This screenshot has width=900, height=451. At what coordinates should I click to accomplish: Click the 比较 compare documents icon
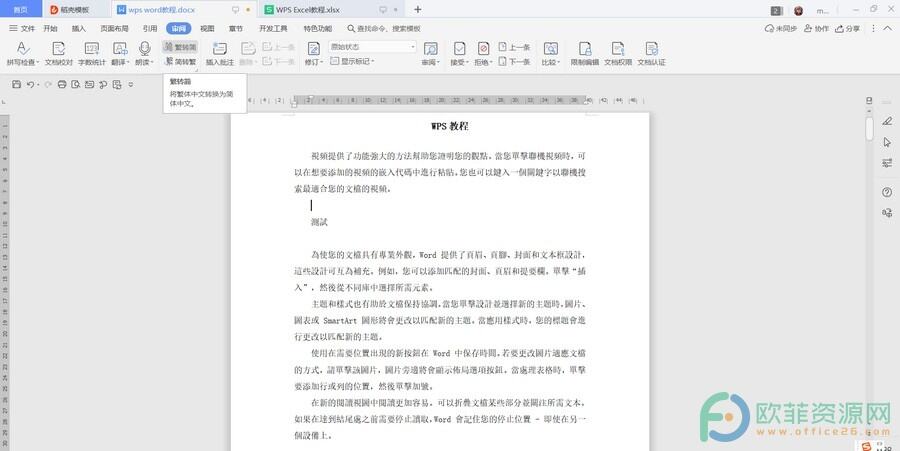550,48
